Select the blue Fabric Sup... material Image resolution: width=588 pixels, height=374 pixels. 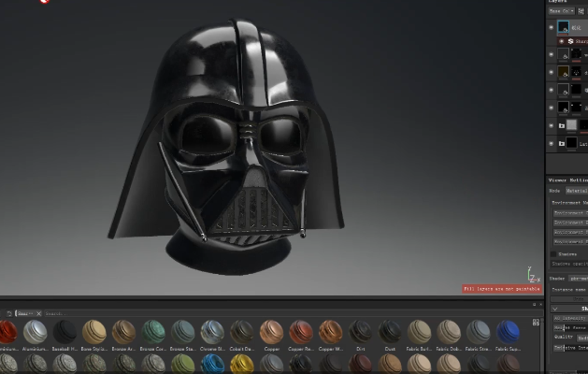508,332
